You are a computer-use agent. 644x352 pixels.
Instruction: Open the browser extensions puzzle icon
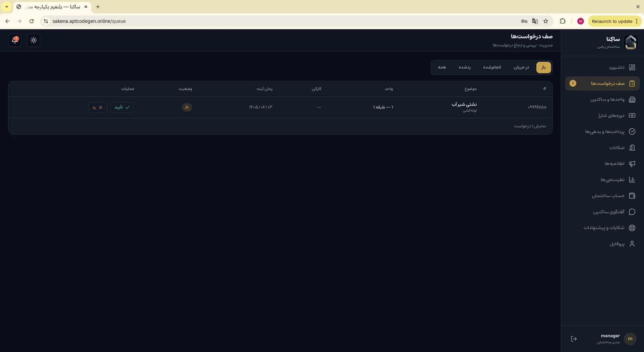coord(562,21)
